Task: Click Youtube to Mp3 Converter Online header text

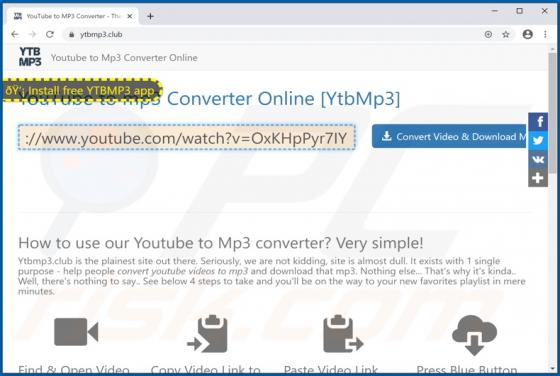Action: click(x=124, y=58)
